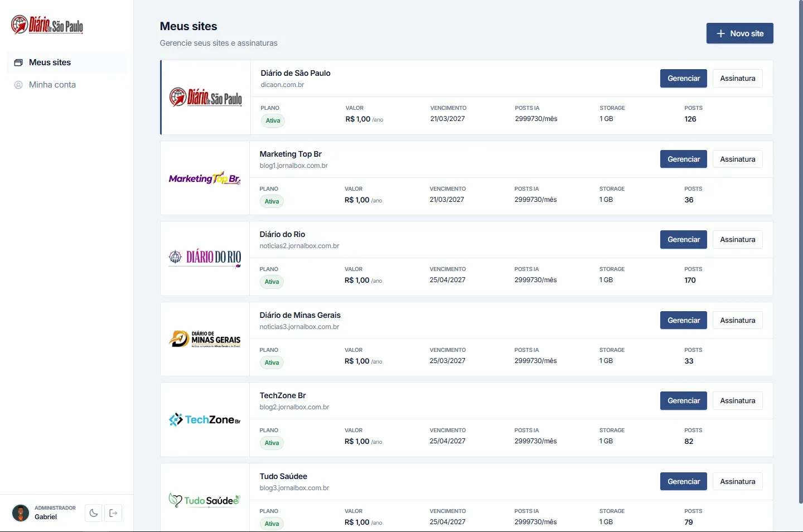Click the noticias2.jornalbox.com.br domain
The width and height of the screenshot is (803, 532).
tap(299, 246)
